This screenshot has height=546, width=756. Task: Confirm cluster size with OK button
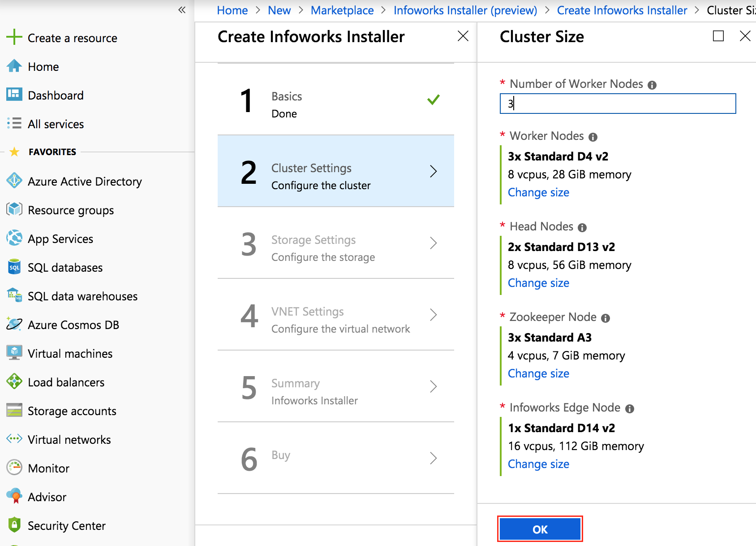(x=540, y=529)
